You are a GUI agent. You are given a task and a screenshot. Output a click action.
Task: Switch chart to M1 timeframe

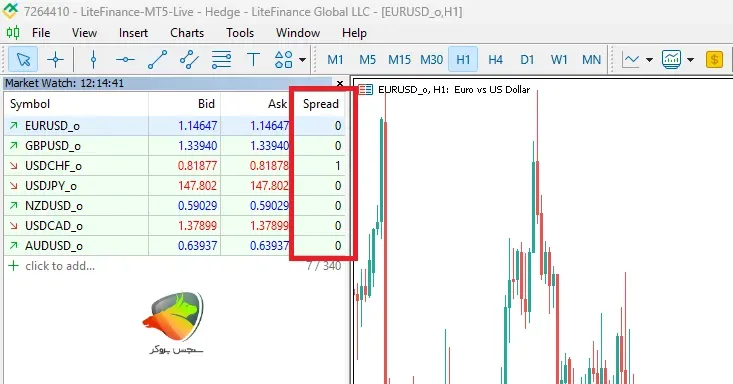click(335, 59)
